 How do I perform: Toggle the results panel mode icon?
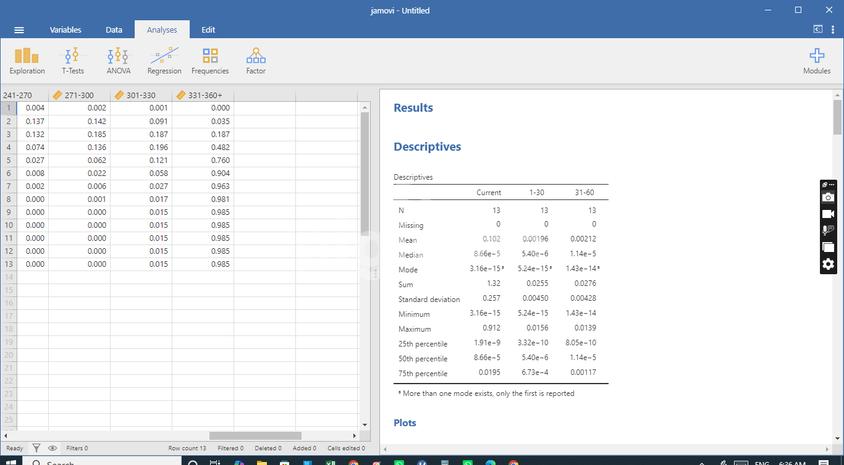(818, 30)
